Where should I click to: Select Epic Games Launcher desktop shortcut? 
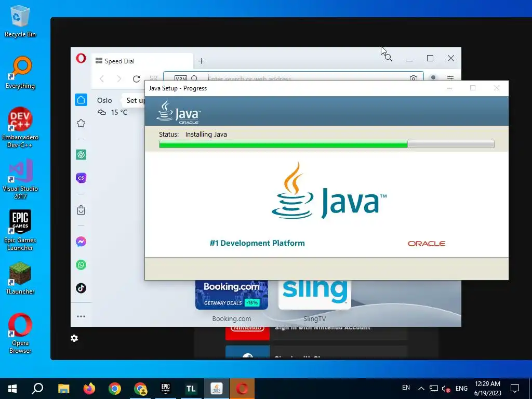click(x=20, y=231)
